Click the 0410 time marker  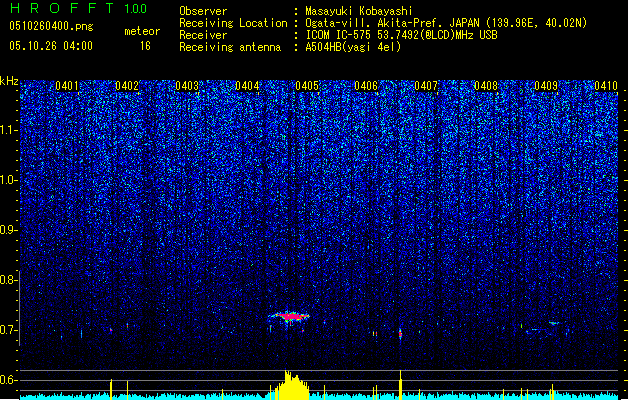(x=606, y=86)
